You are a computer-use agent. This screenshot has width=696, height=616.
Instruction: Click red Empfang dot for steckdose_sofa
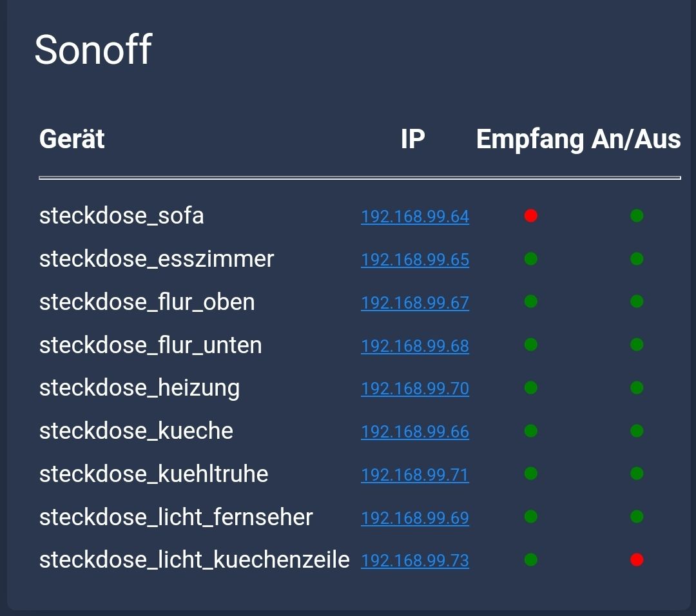click(531, 216)
